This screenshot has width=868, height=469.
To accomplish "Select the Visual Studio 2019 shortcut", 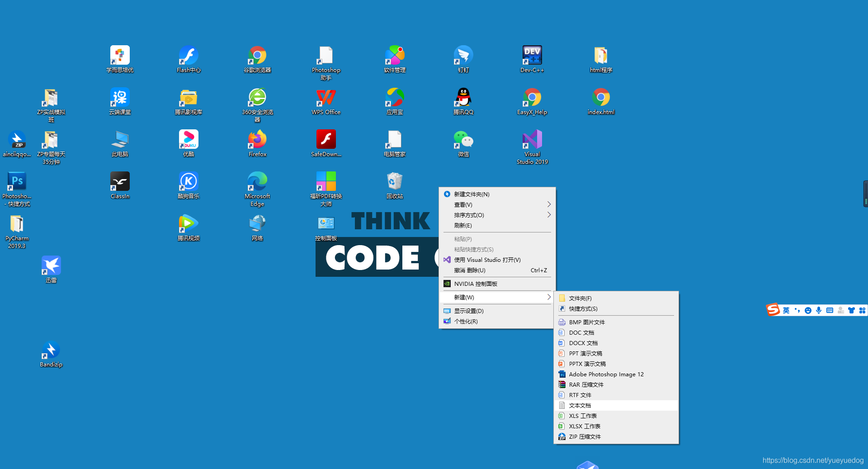I will coord(532,147).
